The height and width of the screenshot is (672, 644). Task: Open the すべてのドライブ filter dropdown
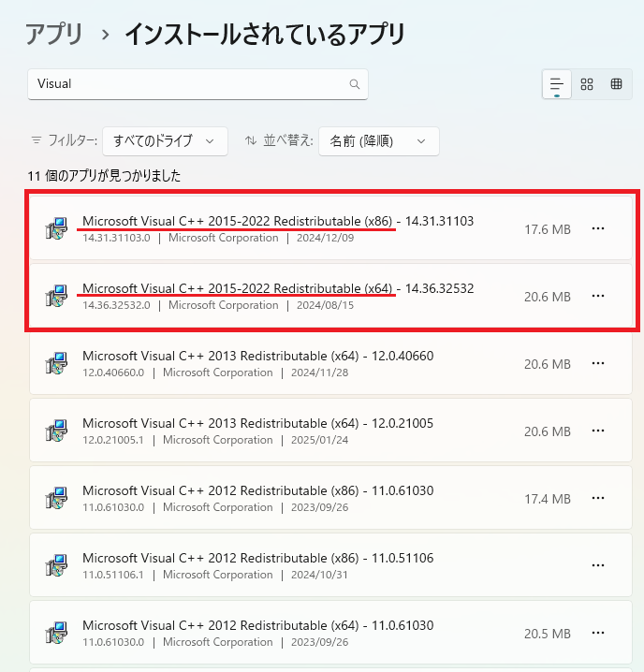tap(165, 141)
